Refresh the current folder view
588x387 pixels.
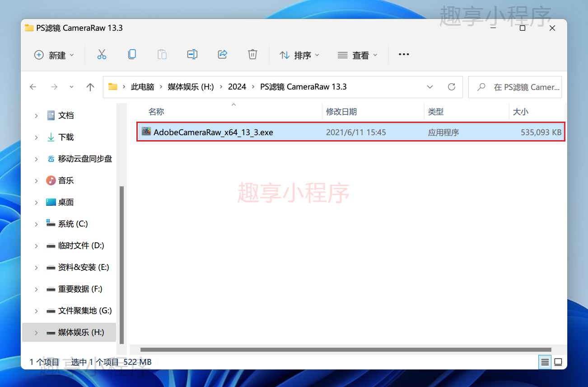(x=451, y=87)
